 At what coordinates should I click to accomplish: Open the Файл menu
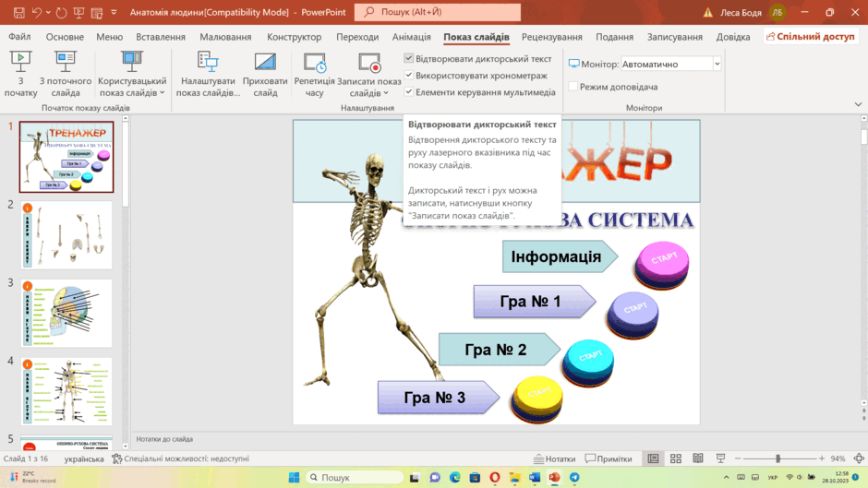(19, 37)
